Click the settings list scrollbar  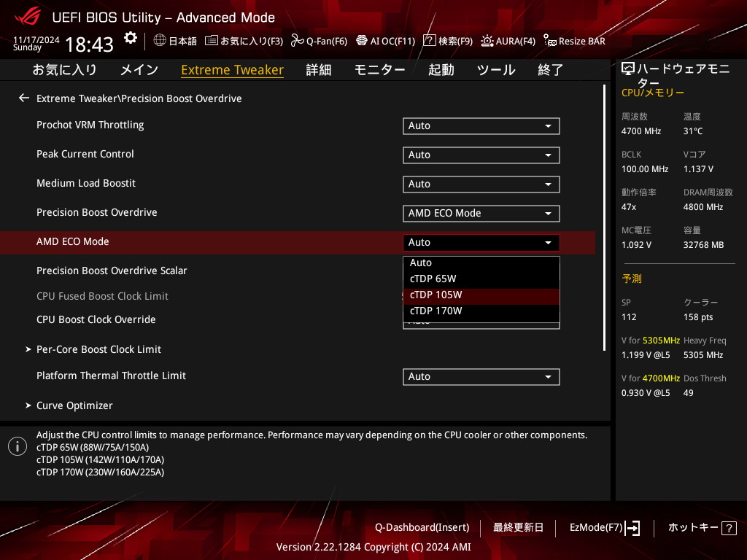[x=604, y=217]
